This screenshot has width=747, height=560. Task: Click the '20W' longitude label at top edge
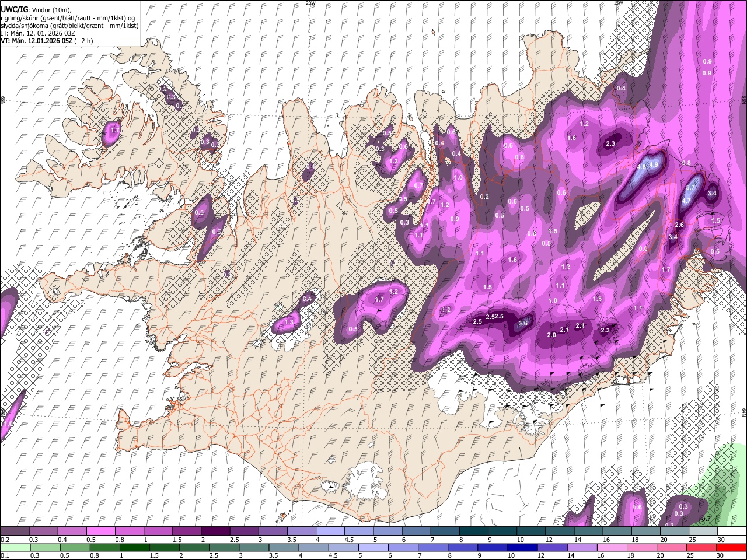[310, 3]
